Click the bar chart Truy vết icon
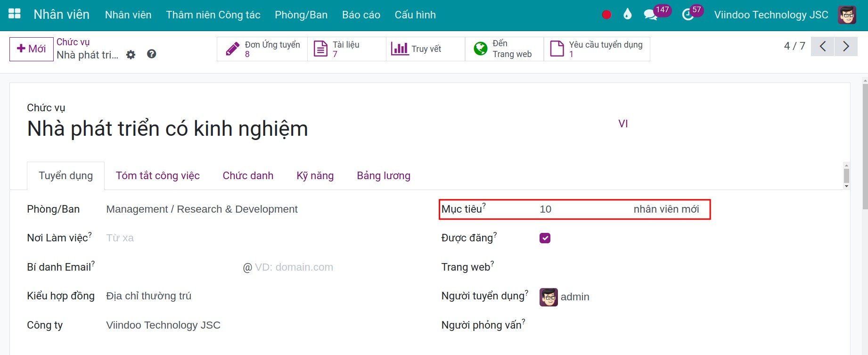The image size is (868, 355). point(400,49)
